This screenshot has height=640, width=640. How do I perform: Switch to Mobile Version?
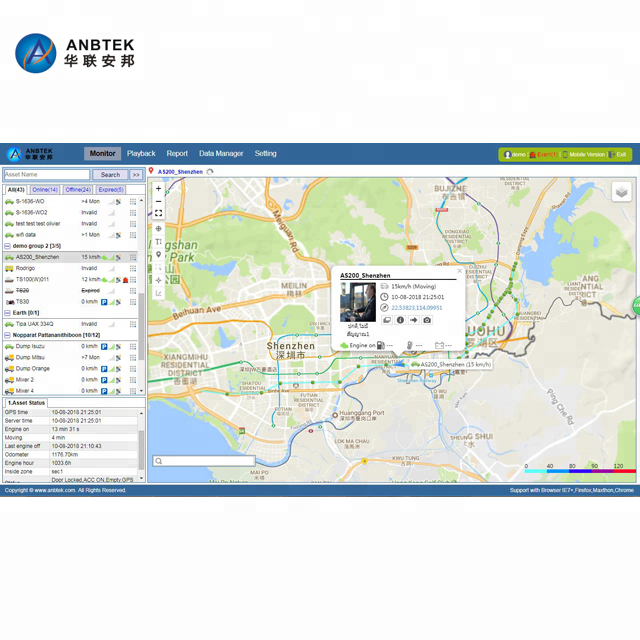[x=584, y=155]
